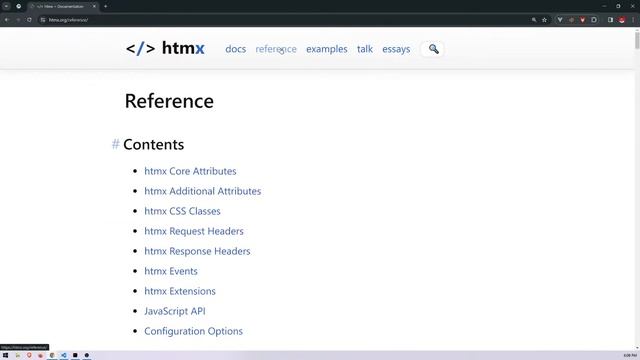Reload the page with the refresh icon
The height and width of the screenshot is (360, 640).
tap(29, 20)
